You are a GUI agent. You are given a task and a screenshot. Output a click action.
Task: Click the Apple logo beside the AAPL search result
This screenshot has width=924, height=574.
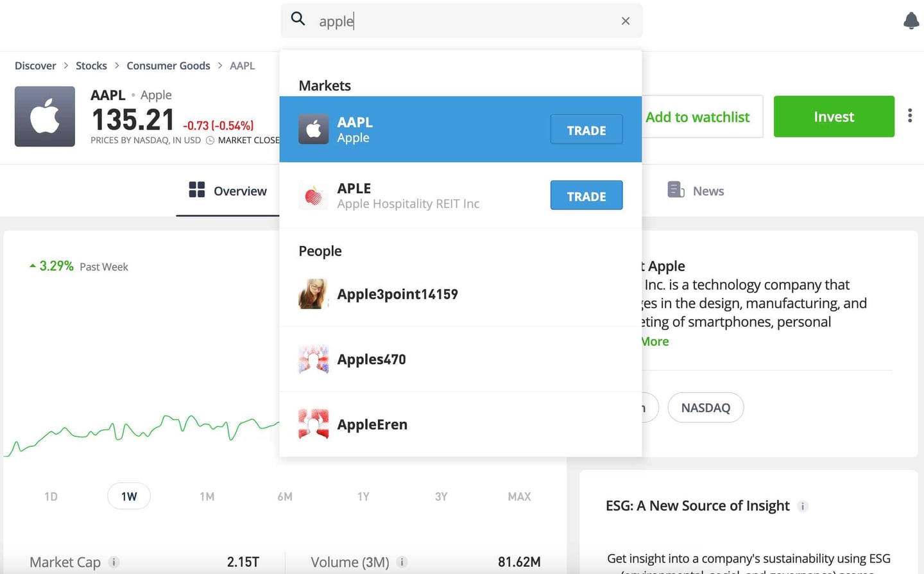click(x=313, y=129)
